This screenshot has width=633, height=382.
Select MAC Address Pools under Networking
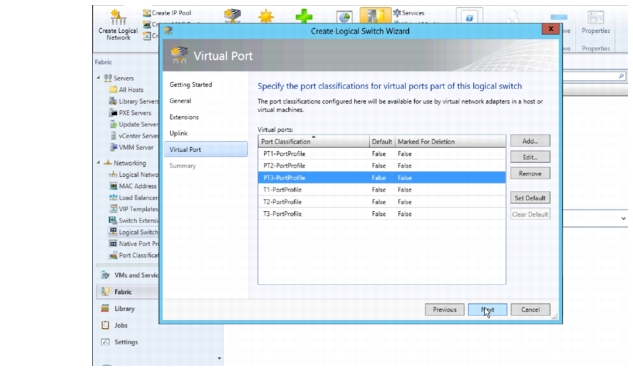point(134,186)
